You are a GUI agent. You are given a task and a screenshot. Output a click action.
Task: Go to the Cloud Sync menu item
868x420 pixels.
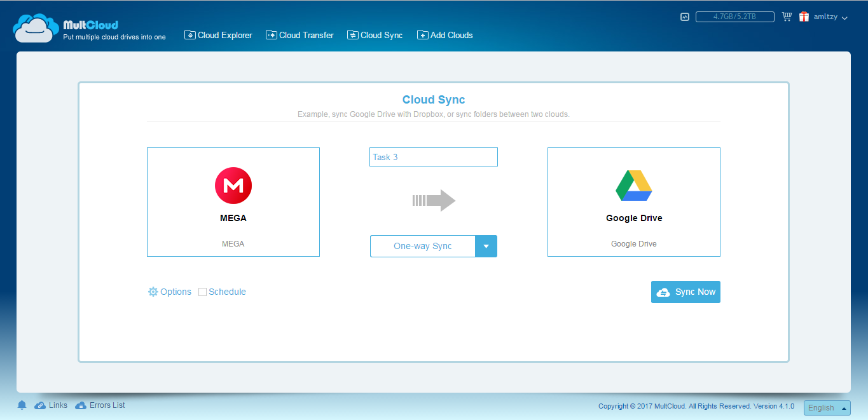click(375, 35)
